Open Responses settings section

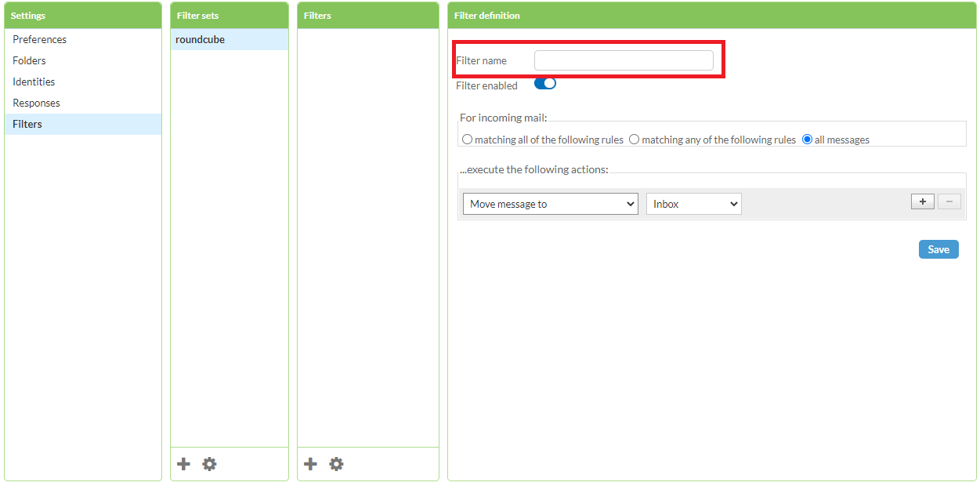click(83, 103)
